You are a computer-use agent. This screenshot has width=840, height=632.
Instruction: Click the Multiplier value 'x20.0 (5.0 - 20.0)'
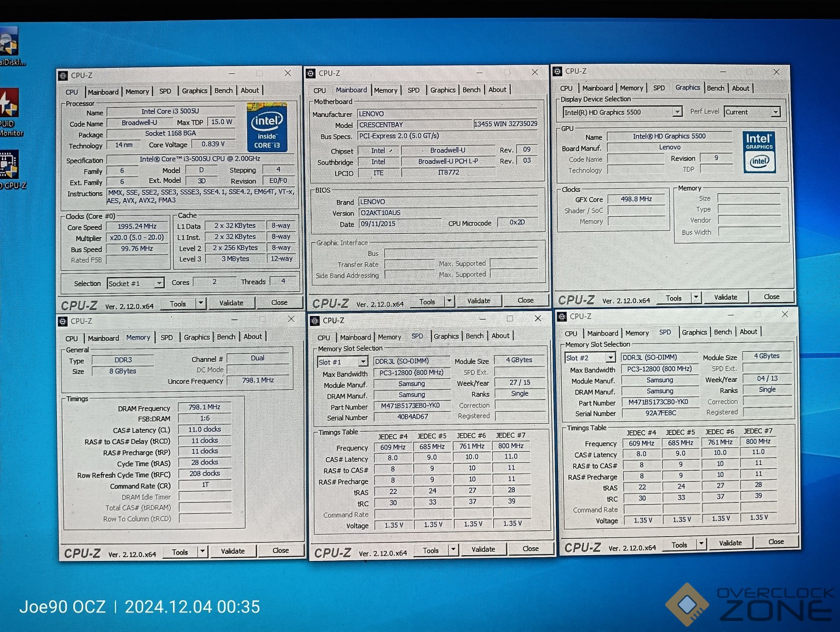point(137,238)
